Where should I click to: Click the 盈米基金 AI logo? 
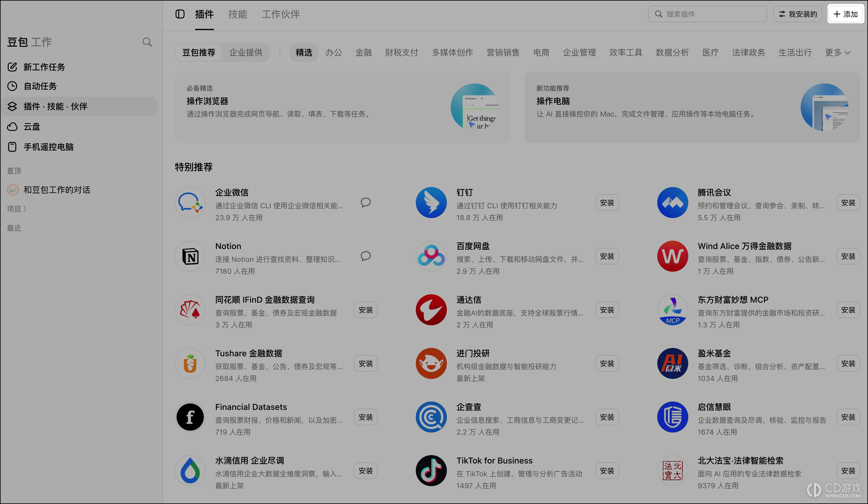[672, 363]
